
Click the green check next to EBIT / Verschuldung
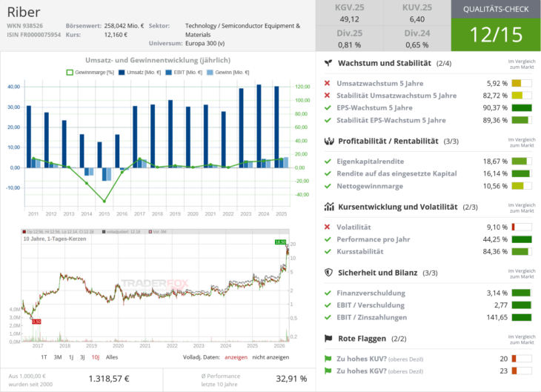328,305
